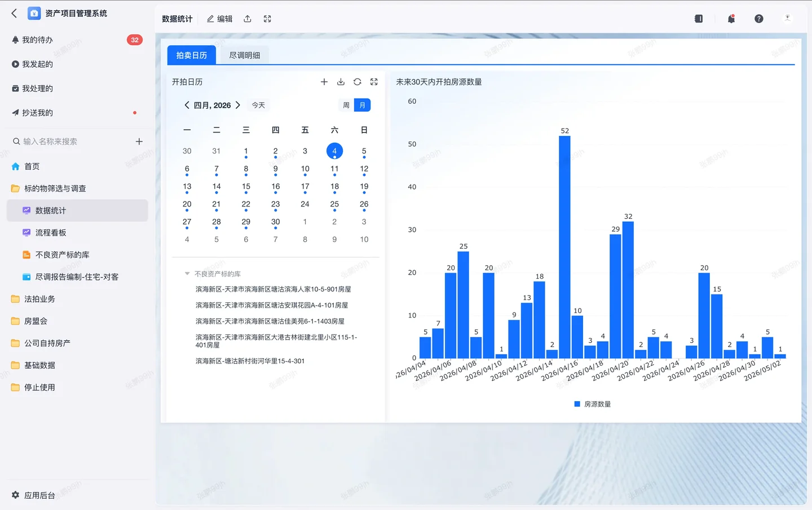Screen dimensions: 812x510
Task: Click the back arrow at top left
Action: click(x=14, y=13)
